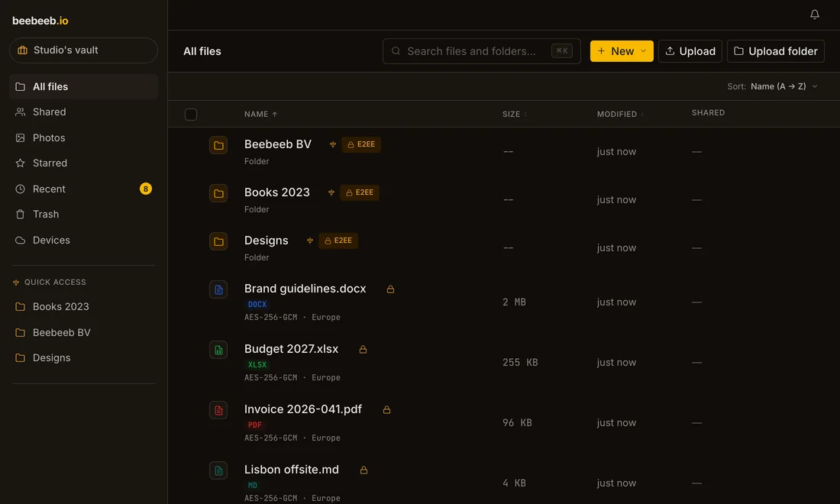The height and width of the screenshot is (504, 840).
Task: Open Brand guidelines.docx
Action: pos(305,289)
